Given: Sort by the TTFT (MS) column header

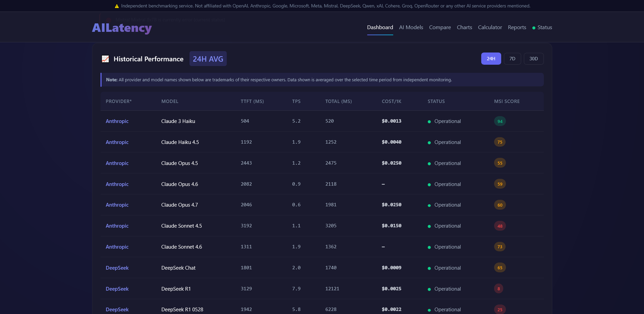Looking at the screenshot, I should point(252,101).
